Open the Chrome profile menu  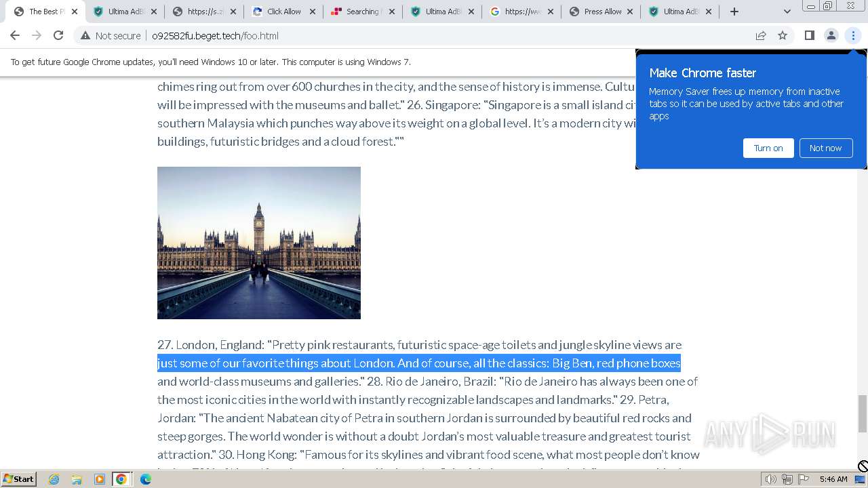pyautogui.click(x=831, y=36)
